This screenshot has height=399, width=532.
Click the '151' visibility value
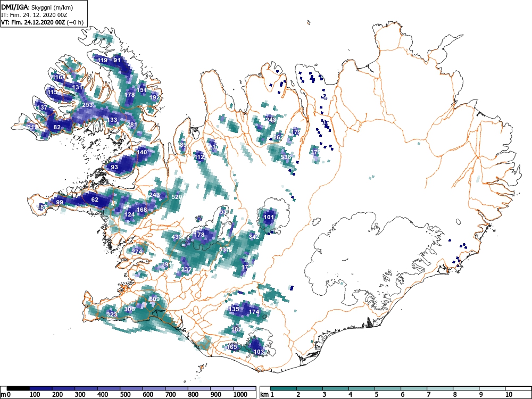(x=142, y=90)
